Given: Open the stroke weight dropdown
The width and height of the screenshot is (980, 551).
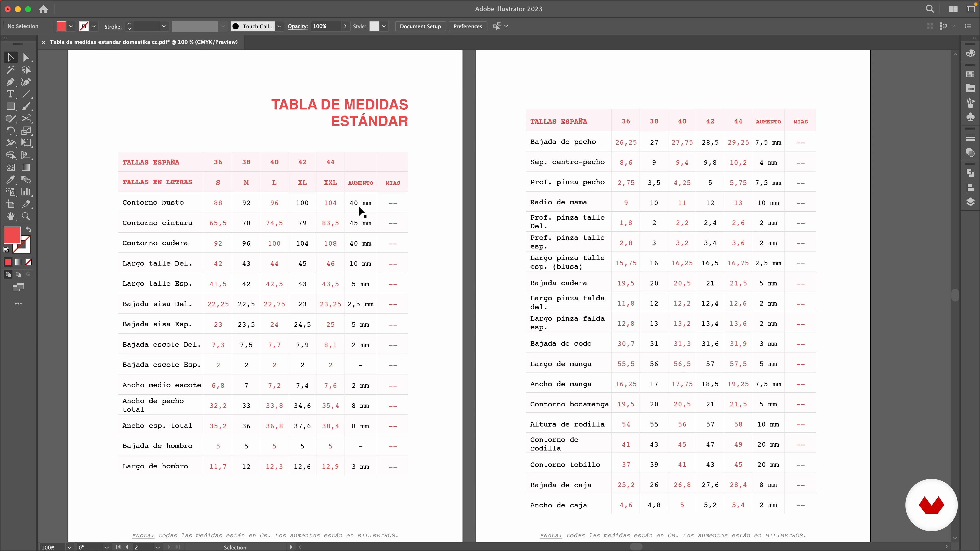Looking at the screenshot, I should tap(164, 26).
